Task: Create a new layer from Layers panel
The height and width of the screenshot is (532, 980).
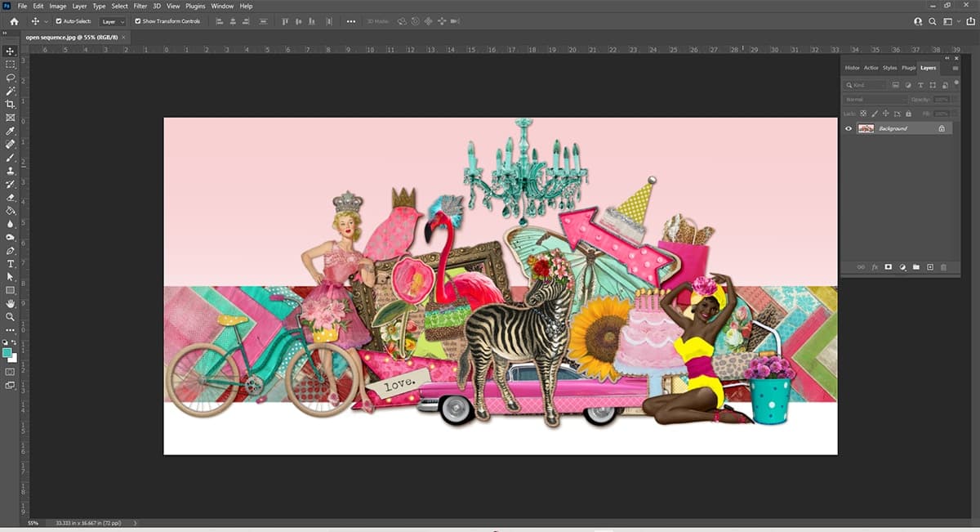Action: click(929, 267)
